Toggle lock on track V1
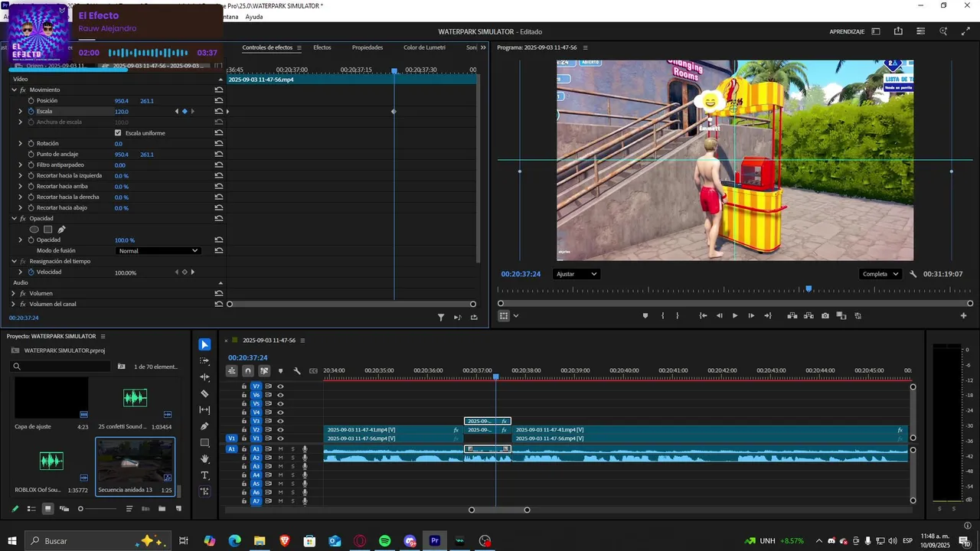This screenshot has height=551, width=980. (244, 439)
